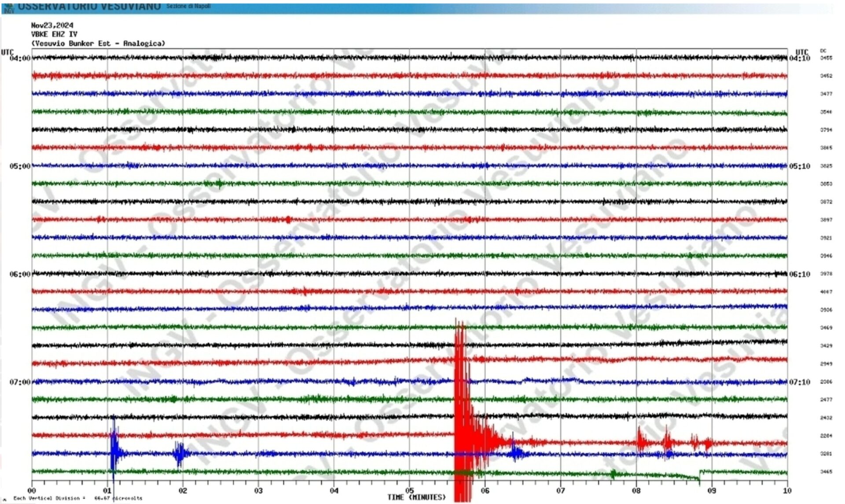The height and width of the screenshot is (504, 845).
Task: Click the DC column heading
Action: 823,51
